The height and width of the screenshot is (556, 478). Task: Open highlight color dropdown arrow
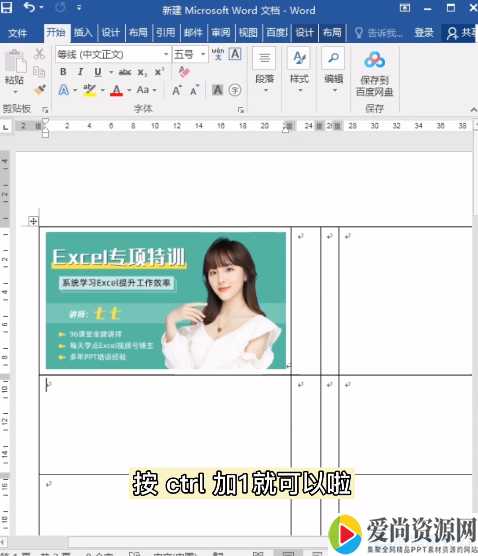(x=103, y=90)
